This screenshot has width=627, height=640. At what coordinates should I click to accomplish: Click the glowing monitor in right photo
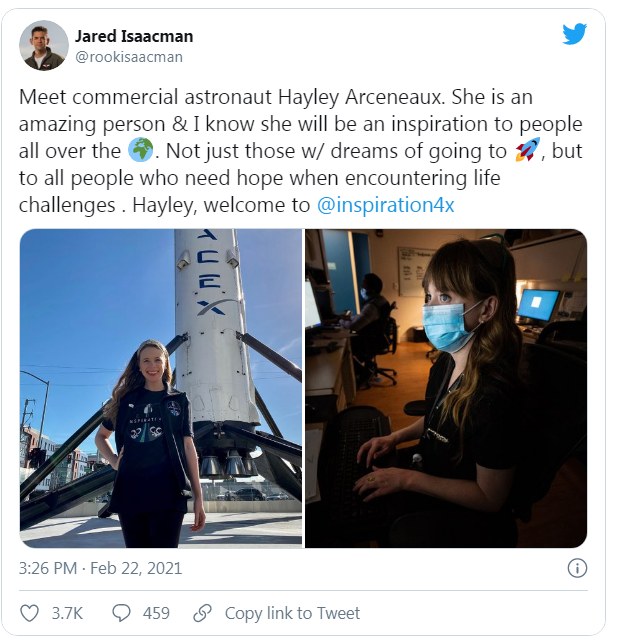click(x=538, y=304)
